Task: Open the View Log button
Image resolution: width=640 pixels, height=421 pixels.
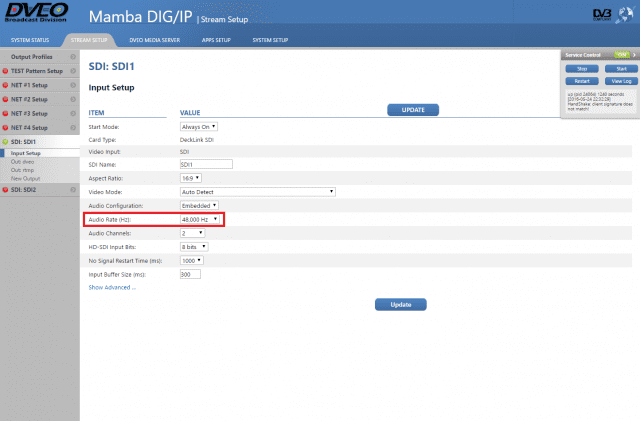Action: pyautogui.click(x=621, y=81)
